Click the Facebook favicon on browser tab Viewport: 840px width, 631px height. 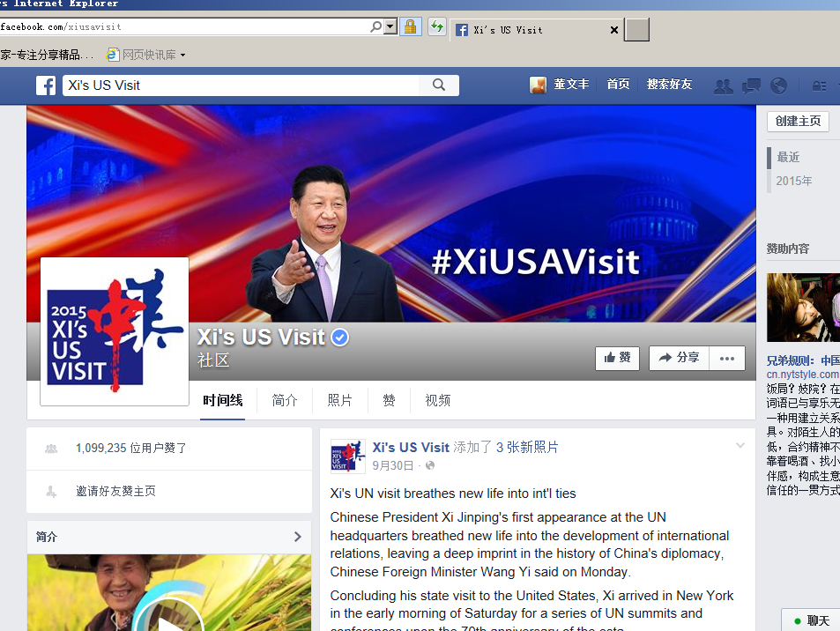(x=462, y=30)
